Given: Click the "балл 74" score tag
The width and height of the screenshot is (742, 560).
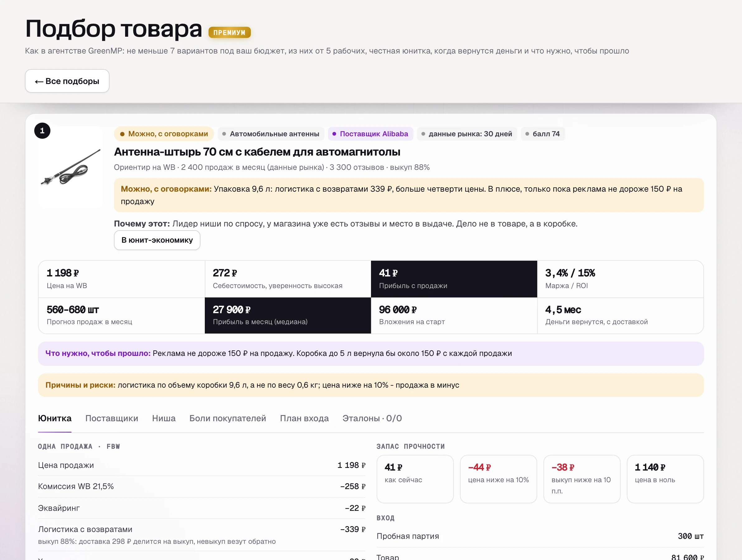Looking at the screenshot, I should tap(543, 134).
